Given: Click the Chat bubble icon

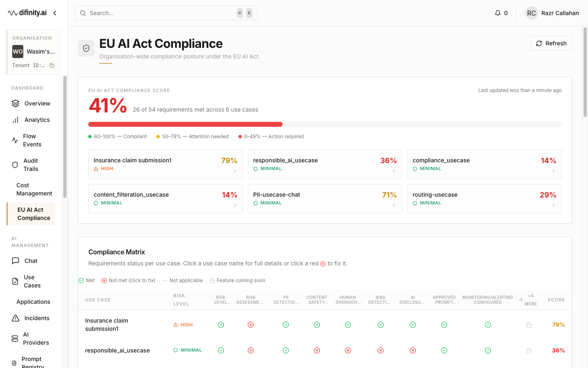Looking at the screenshot, I should click(x=16, y=261).
